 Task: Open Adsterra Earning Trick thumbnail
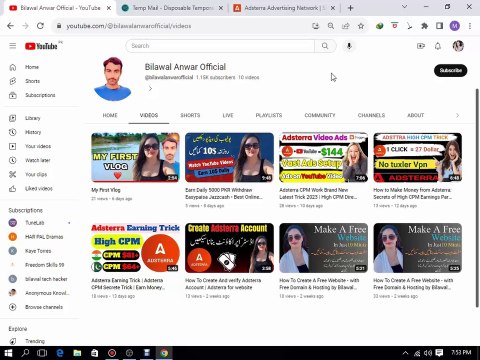135,248
